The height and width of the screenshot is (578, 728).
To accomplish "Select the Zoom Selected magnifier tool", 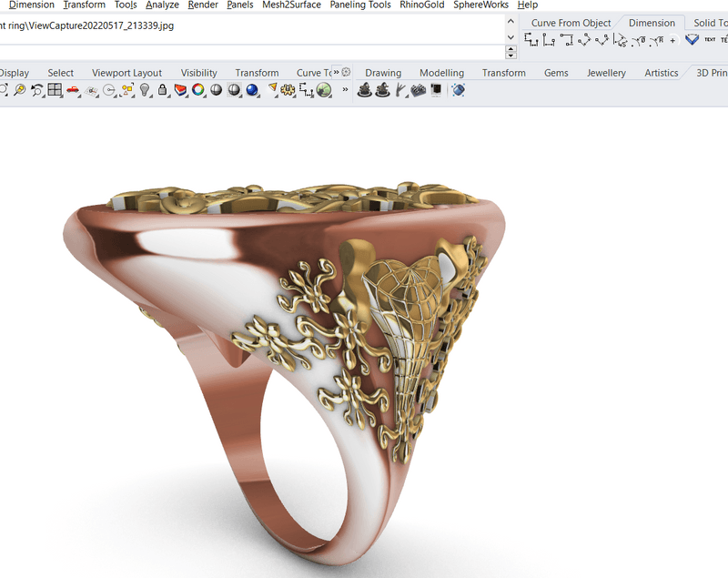I will click(x=19, y=89).
